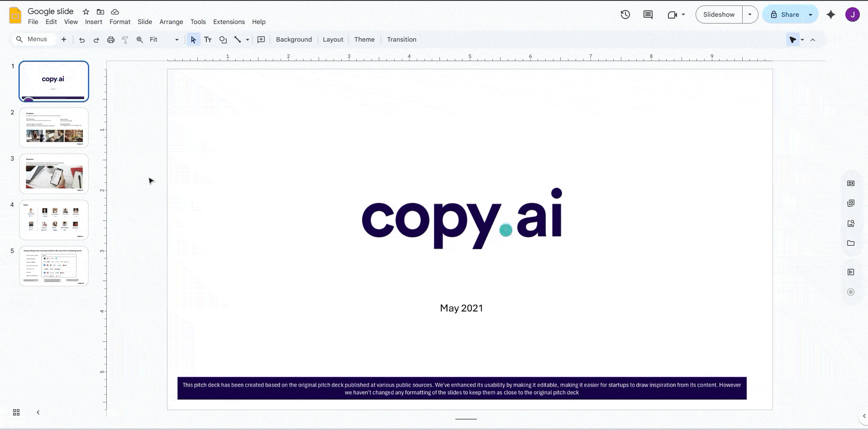Start a video call with Meet icon

(672, 14)
